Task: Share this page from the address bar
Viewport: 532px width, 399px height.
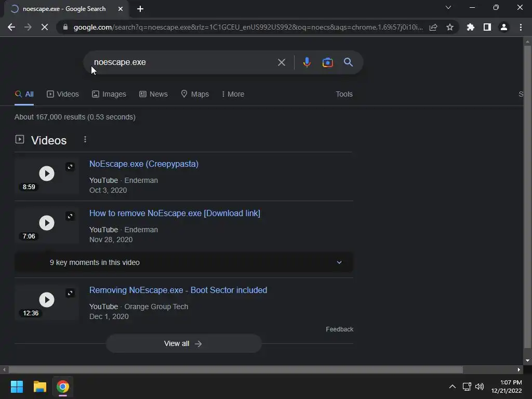Action: click(x=433, y=27)
